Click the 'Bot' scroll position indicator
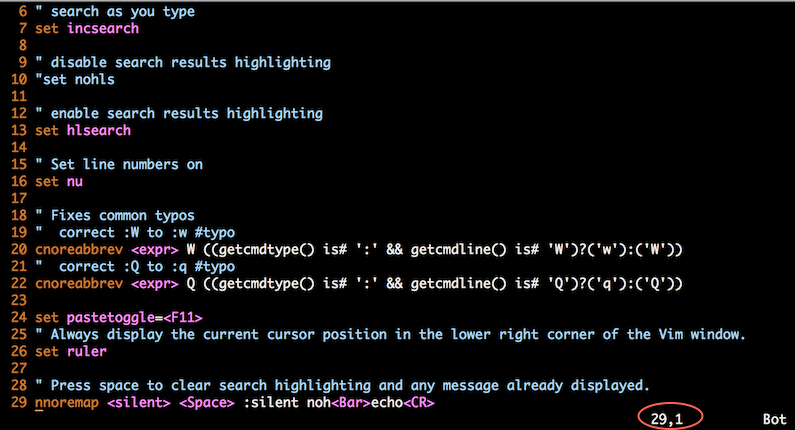Screen dimensions: 795x430 tap(774, 419)
